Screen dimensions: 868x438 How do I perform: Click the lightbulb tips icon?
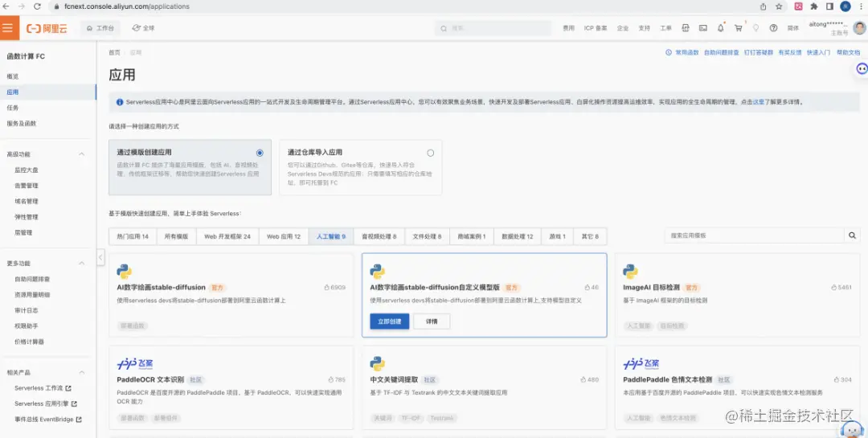point(755,28)
